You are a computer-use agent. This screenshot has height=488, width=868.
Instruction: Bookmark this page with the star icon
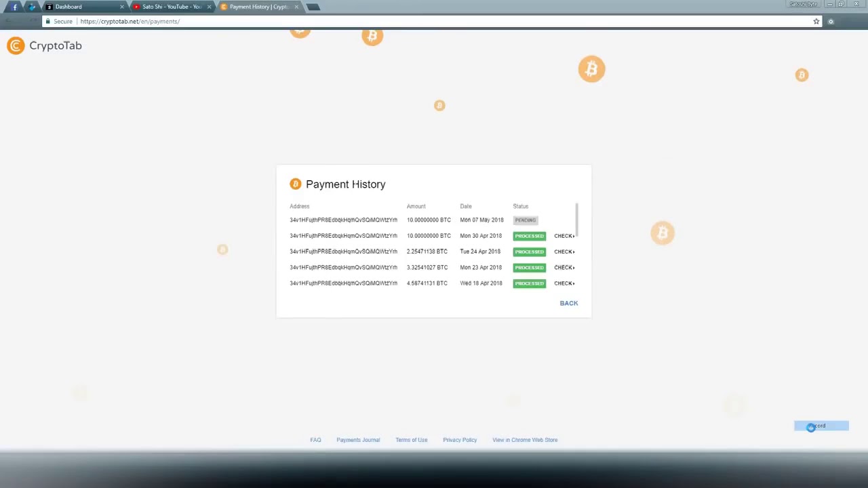tap(816, 21)
